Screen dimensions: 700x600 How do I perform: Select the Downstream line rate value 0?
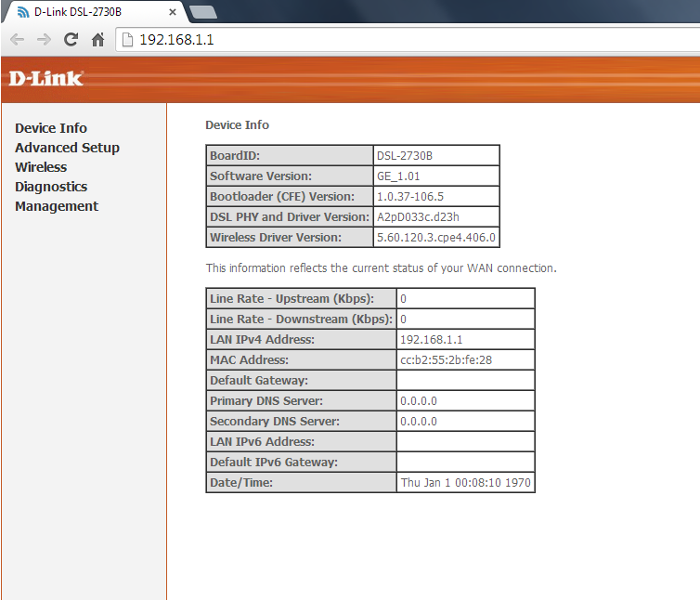pos(403,320)
